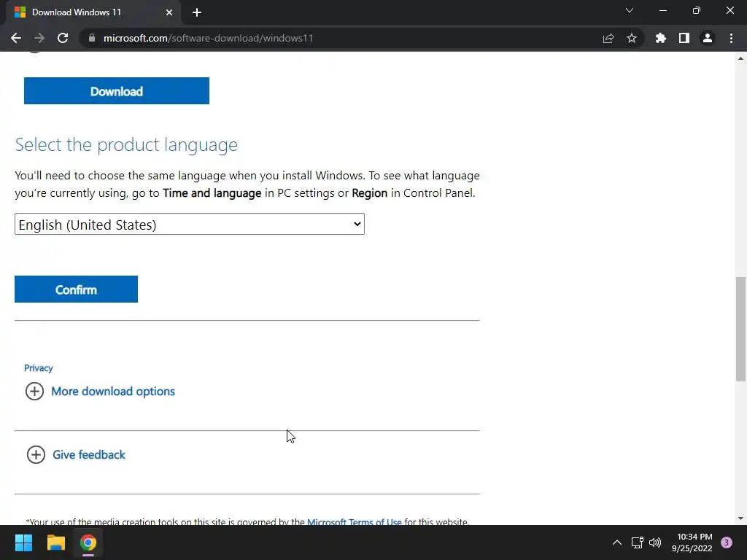Open the tab search chevron in title bar
747x560 pixels.
pyautogui.click(x=630, y=10)
